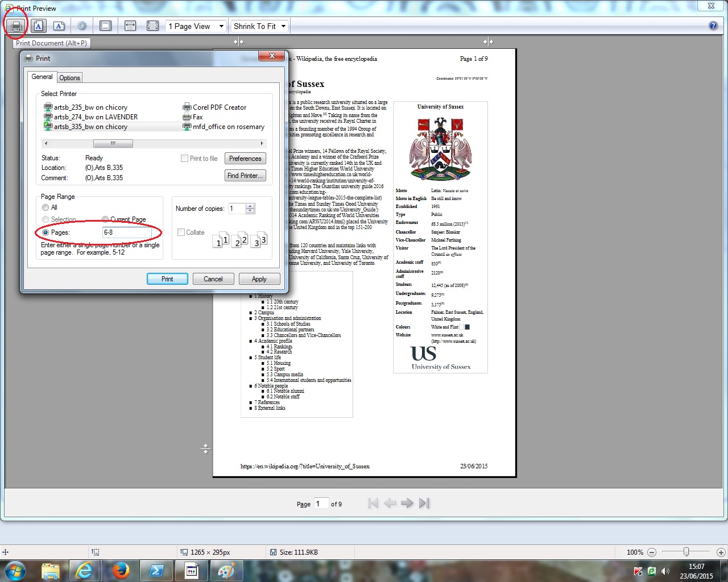
Task: Close the Print dialog
Action: [x=271, y=56]
